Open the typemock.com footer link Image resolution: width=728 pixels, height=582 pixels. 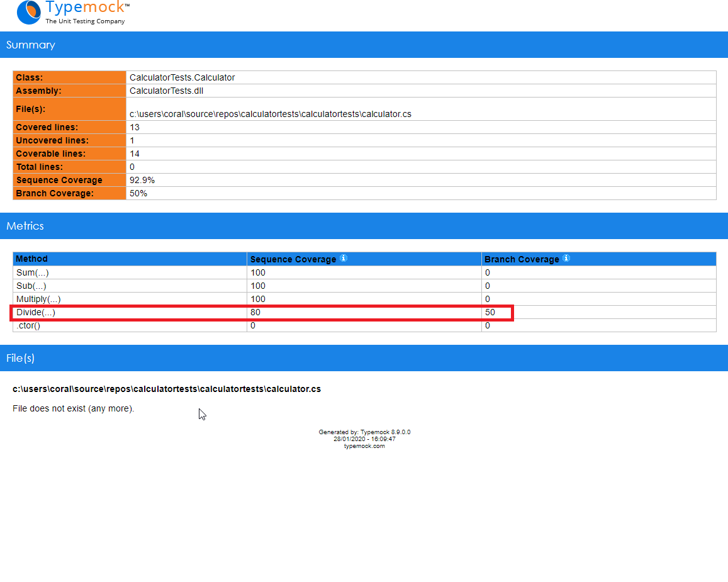pos(364,446)
